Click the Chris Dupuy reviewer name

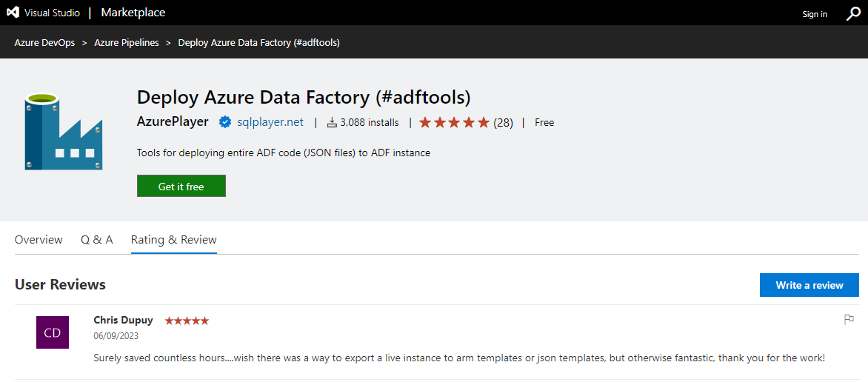(124, 320)
